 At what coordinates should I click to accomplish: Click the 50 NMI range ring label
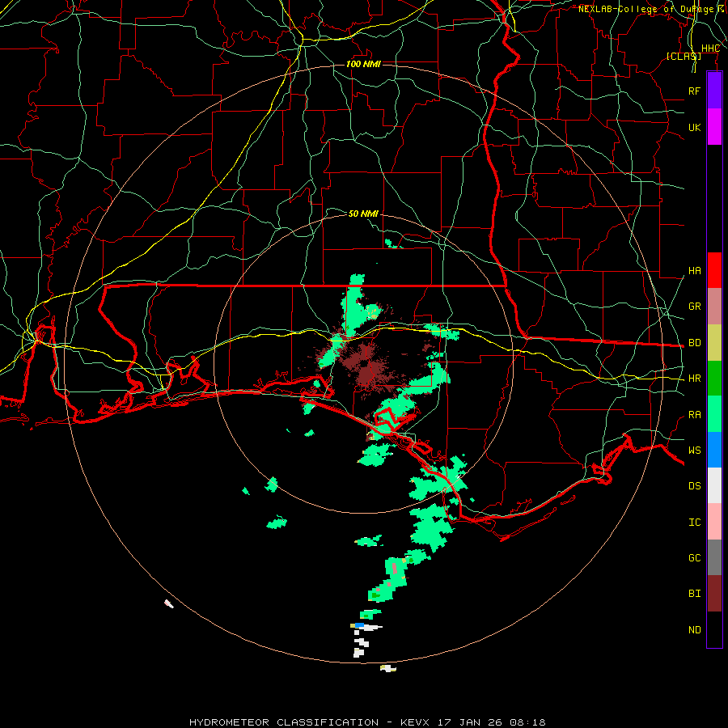(x=363, y=214)
